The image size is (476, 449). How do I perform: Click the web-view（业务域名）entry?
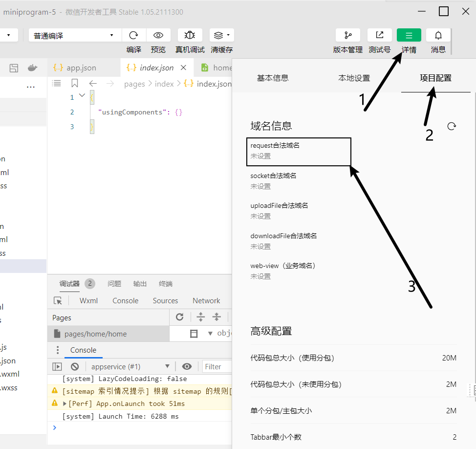click(x=283, y=271)
